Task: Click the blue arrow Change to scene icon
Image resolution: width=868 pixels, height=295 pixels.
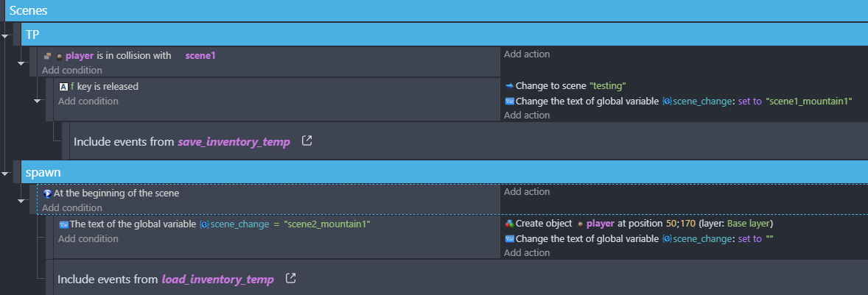Action: tap(509, 86)
